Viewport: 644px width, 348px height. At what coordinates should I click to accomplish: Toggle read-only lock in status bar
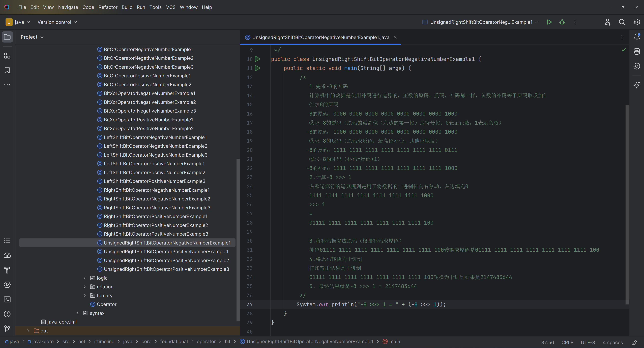634,342
